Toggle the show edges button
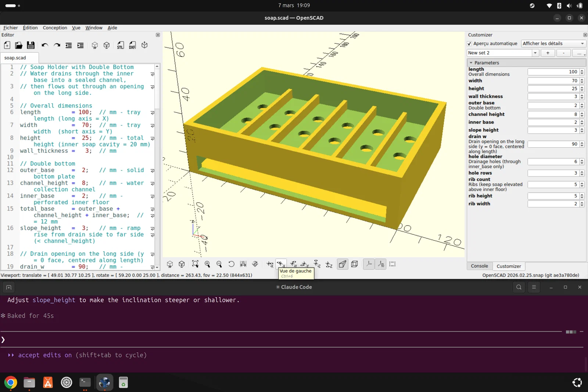This screenshot has height=392, width=588. click(x=392, y=264)
